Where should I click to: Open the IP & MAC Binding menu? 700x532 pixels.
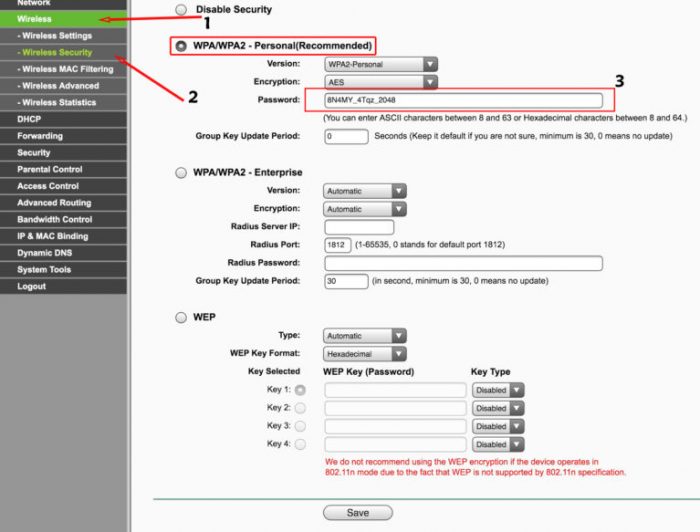pos(63,236)
